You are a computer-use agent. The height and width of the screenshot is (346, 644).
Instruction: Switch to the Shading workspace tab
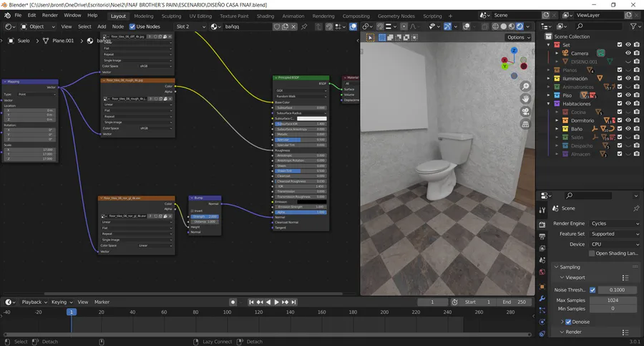point(265,16)
